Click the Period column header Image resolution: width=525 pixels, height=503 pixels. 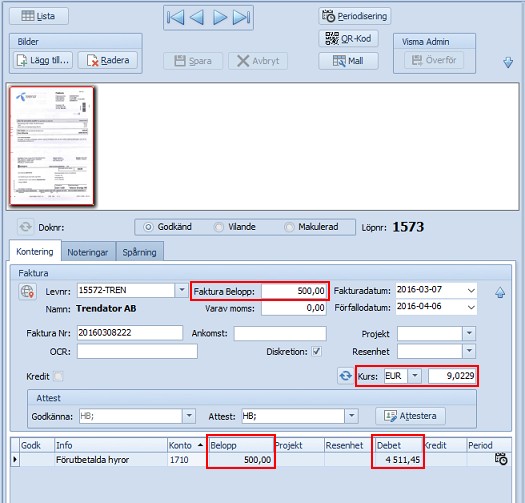coord(489,445)
